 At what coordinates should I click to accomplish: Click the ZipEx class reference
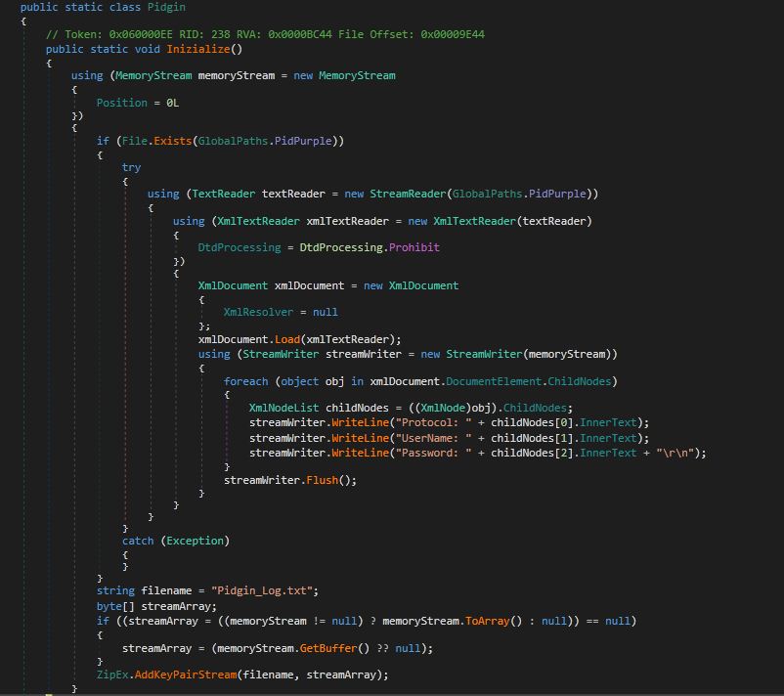[112, 675]
